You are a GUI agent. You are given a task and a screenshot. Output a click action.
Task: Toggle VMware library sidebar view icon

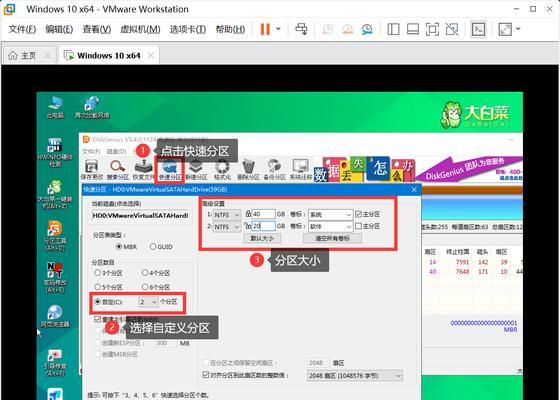click(x=393, y=29)
